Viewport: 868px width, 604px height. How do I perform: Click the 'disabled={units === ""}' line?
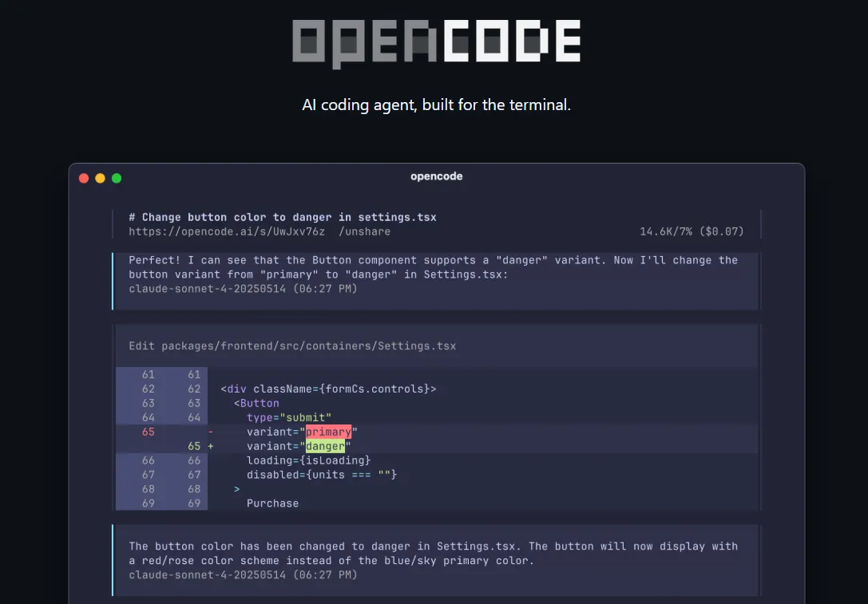322,475
